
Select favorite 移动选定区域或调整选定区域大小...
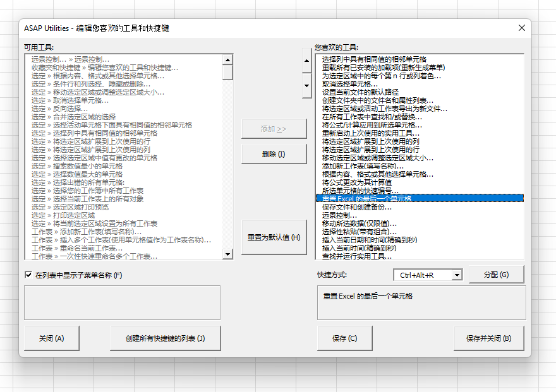click(x=378, y=158)
